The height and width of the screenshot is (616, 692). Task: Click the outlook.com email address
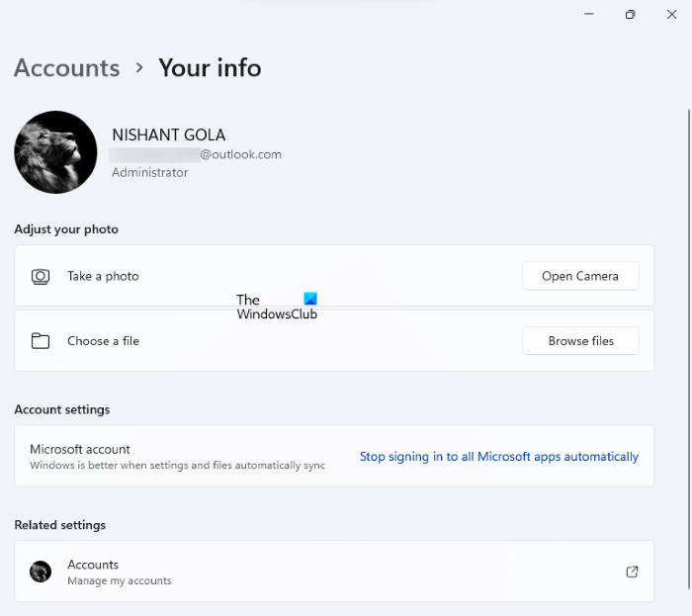(x=198, y=154)
